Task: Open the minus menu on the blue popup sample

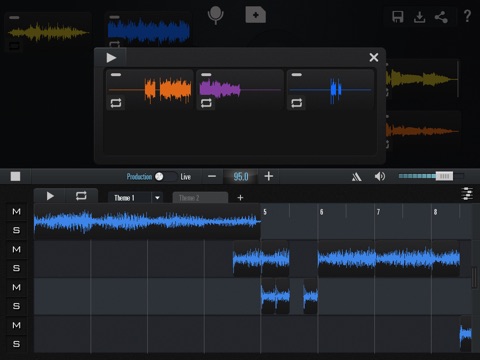Action: coord(296,75)
